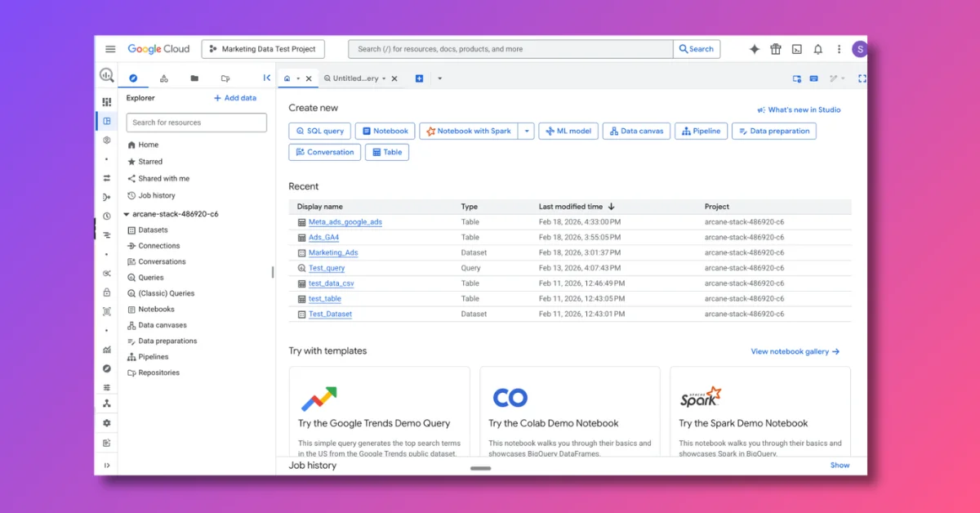The image size is (980, 513).
Task: Toggle full screen mode icon
Action: click(x=862, y=78)
